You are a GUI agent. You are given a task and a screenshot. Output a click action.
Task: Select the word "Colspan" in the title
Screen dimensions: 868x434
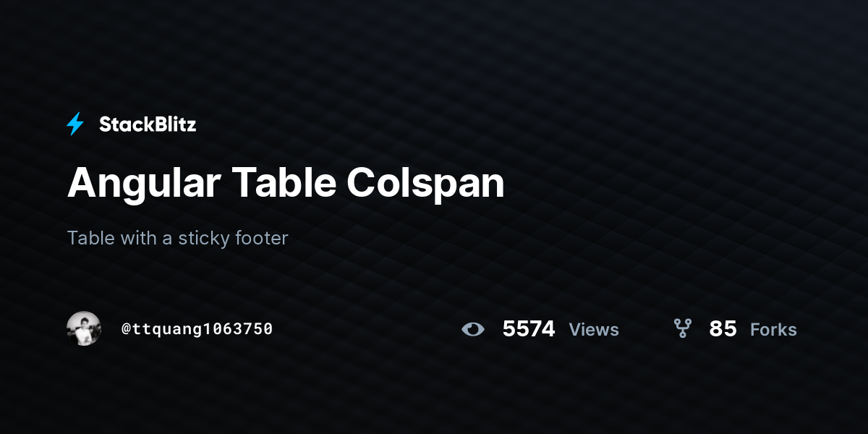pyautogui.click(x=425, y=183)
